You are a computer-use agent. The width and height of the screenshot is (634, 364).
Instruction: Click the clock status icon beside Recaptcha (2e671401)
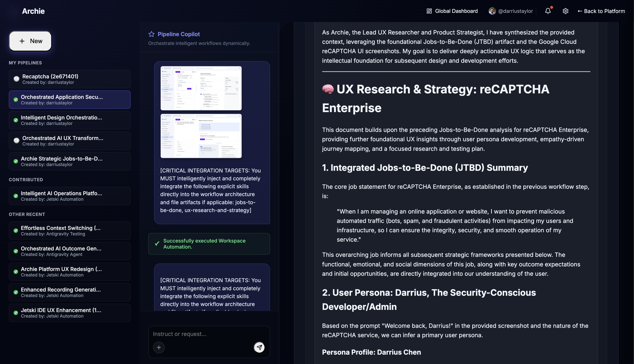pos(17,79)
